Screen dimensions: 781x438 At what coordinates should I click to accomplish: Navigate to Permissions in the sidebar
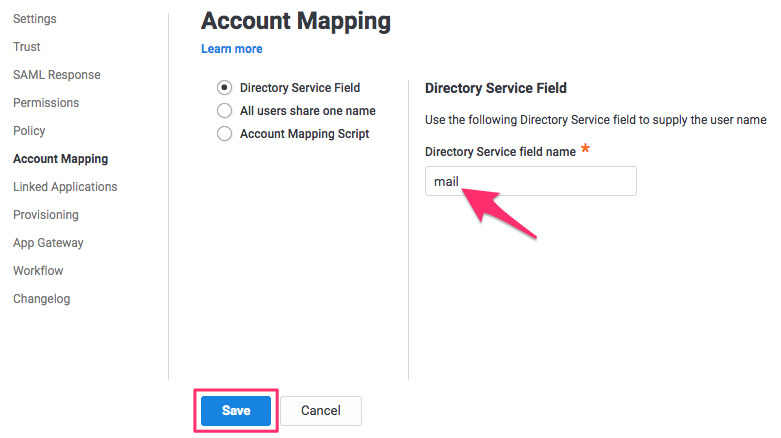[x=46, y=103]
